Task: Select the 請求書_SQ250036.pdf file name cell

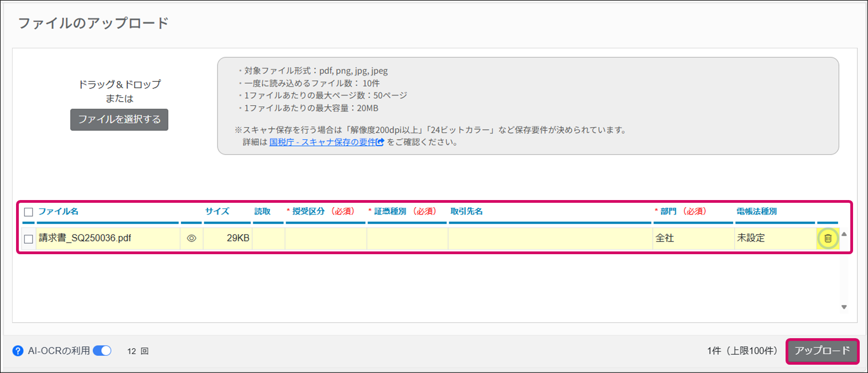Action: (x=107, y=238)
